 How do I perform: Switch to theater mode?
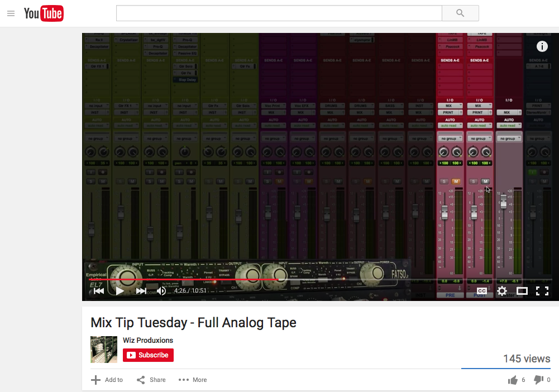point(522,291)
